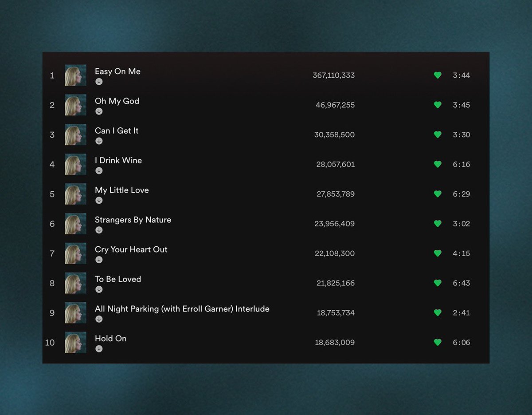The image size is (532, 415).
Task: Click play count 367,110,333
Action: 333,75
